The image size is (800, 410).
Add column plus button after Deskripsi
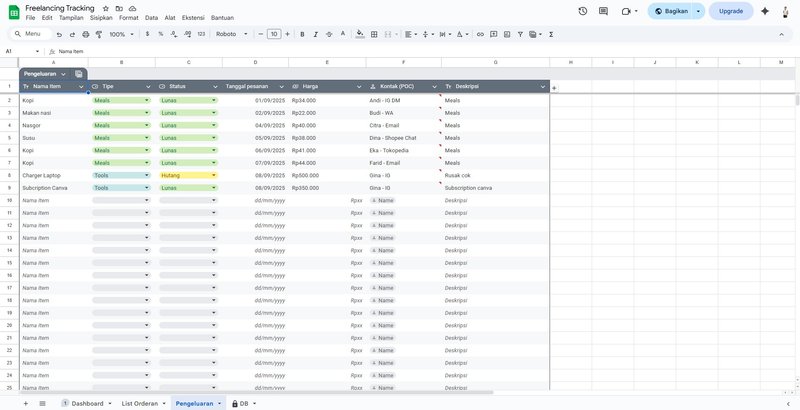(x=554, y=88)
